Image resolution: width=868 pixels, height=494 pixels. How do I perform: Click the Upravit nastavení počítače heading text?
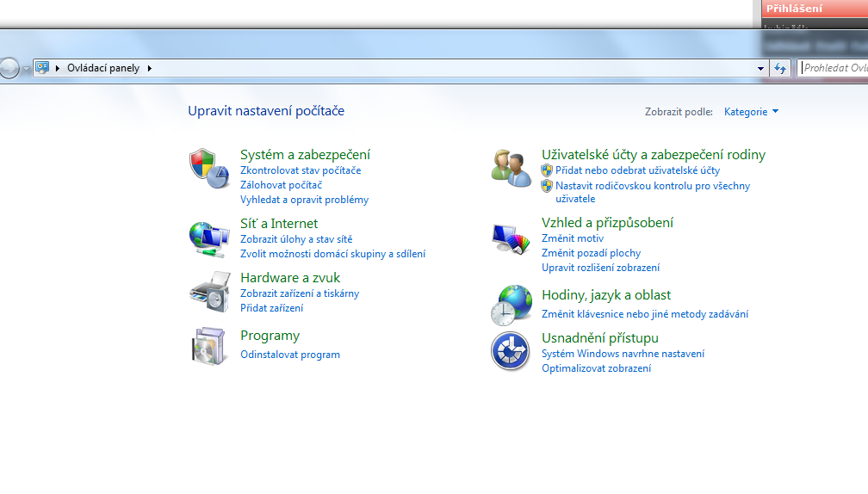tap(266, 111)
